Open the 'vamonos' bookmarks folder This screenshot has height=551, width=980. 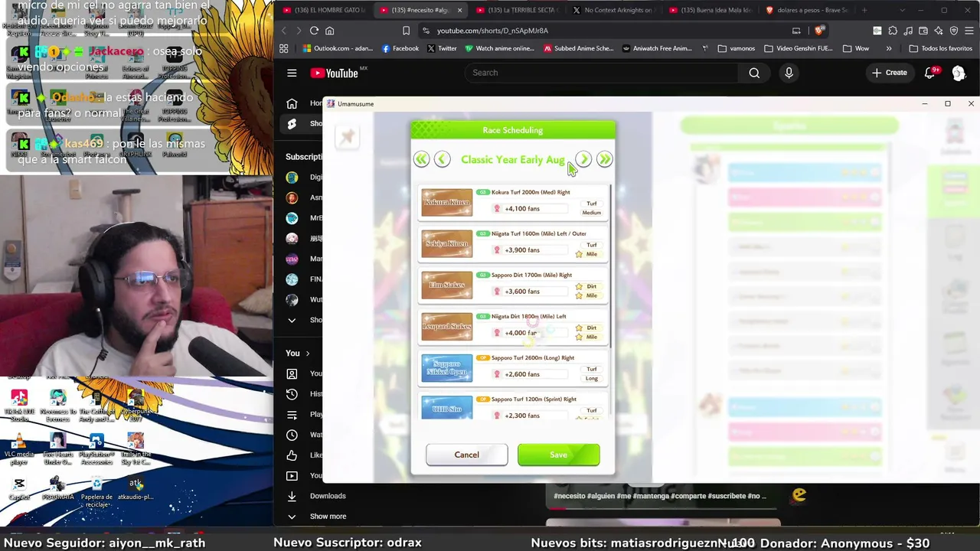pos(737,48)
